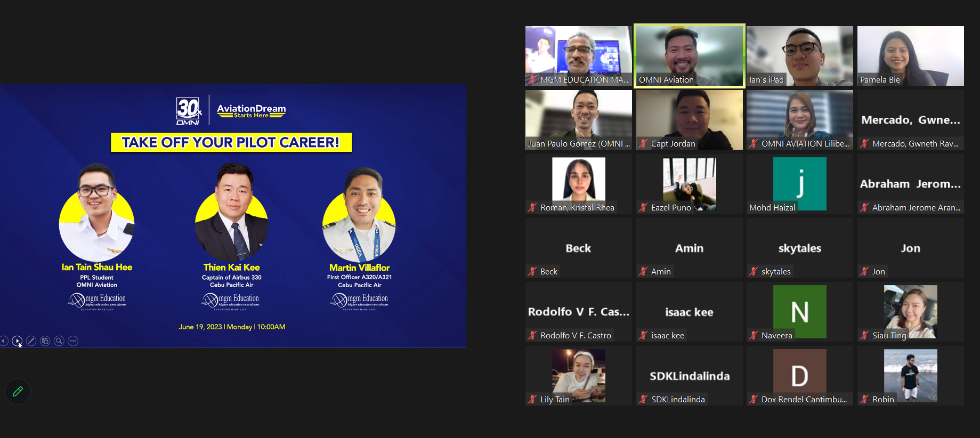Select Capt Jordan video tile

pyautogui.click(x=690, y=120)
